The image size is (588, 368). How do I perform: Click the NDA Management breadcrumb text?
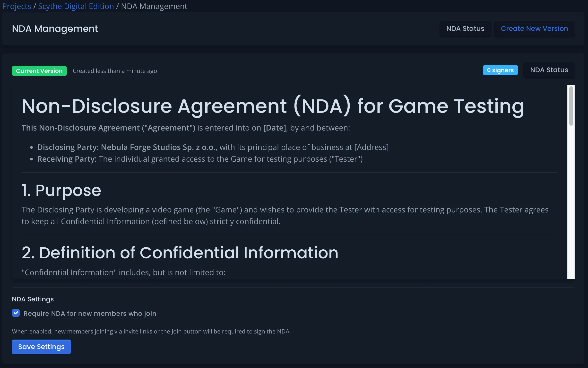154,6
